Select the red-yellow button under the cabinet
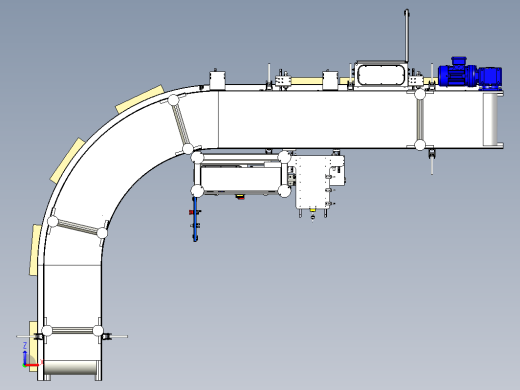 240,197
